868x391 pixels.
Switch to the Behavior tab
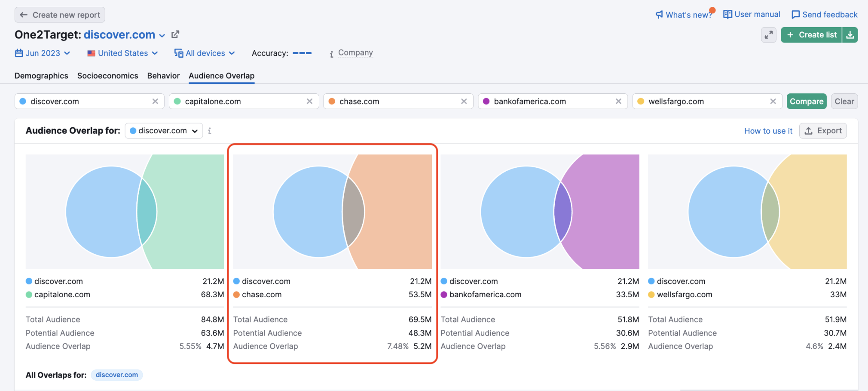(x=163, y=76)
